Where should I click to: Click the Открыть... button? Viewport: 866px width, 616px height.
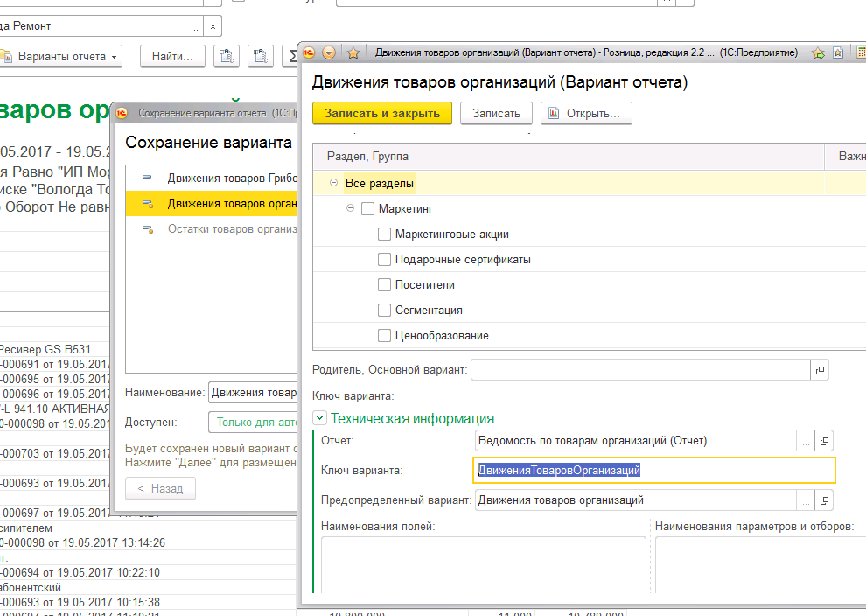[x=585, y=113]
